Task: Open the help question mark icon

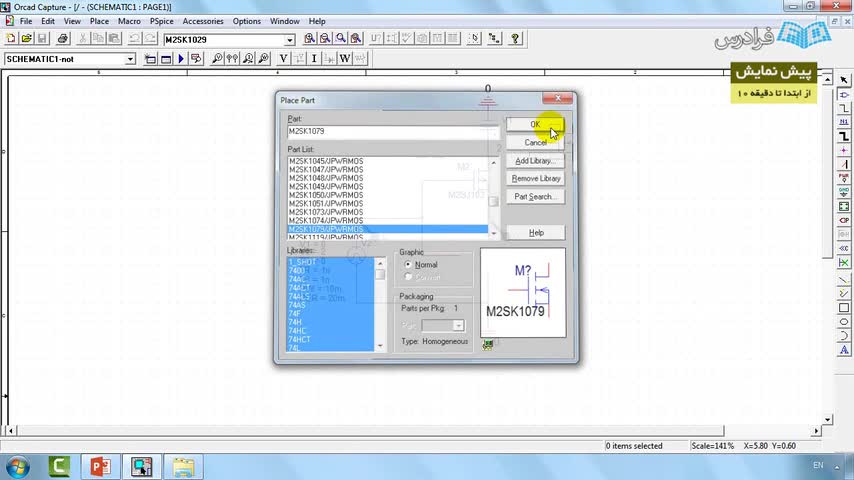Action: pos(515,39)
